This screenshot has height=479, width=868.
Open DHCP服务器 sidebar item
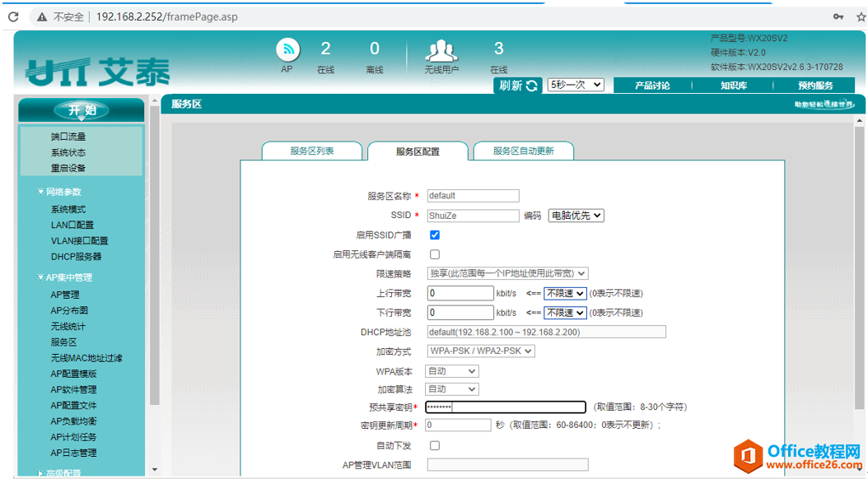click(77, 257)
